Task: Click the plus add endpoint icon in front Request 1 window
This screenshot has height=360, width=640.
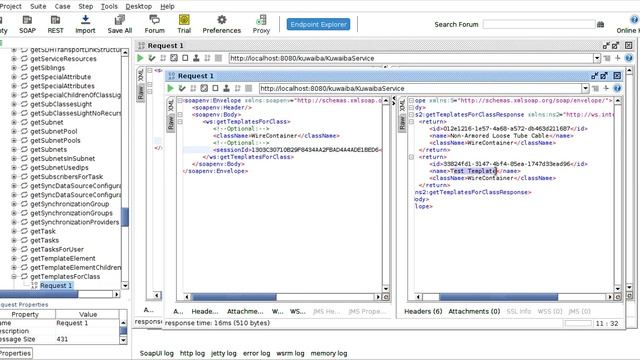Action: coord(606,88)
